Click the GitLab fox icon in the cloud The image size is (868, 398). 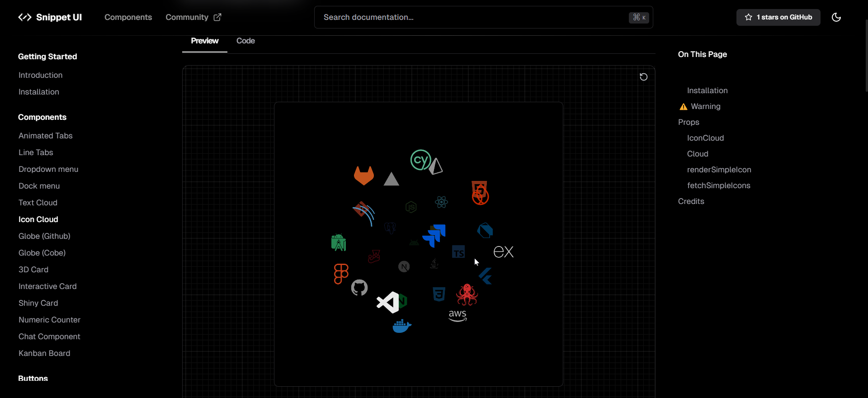click(x=363, y=175)
